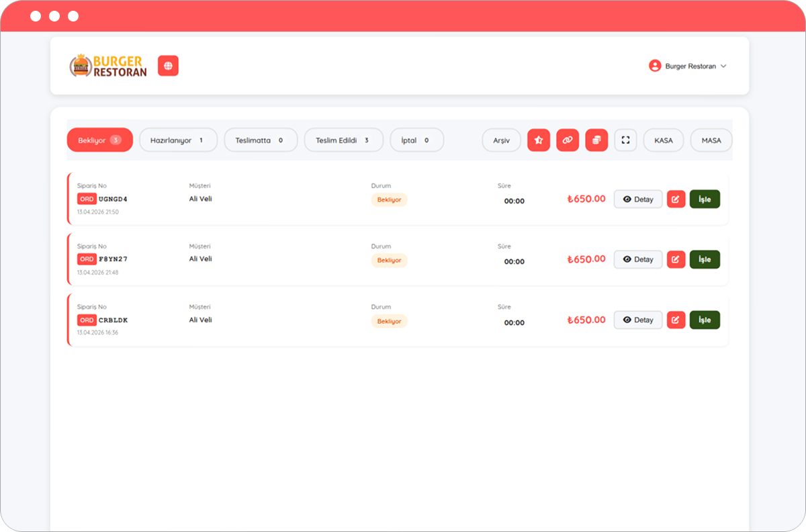The width and height of the screenshot is (806, 532).
Task: Click the globe language icon
Action: pos(168,66)
